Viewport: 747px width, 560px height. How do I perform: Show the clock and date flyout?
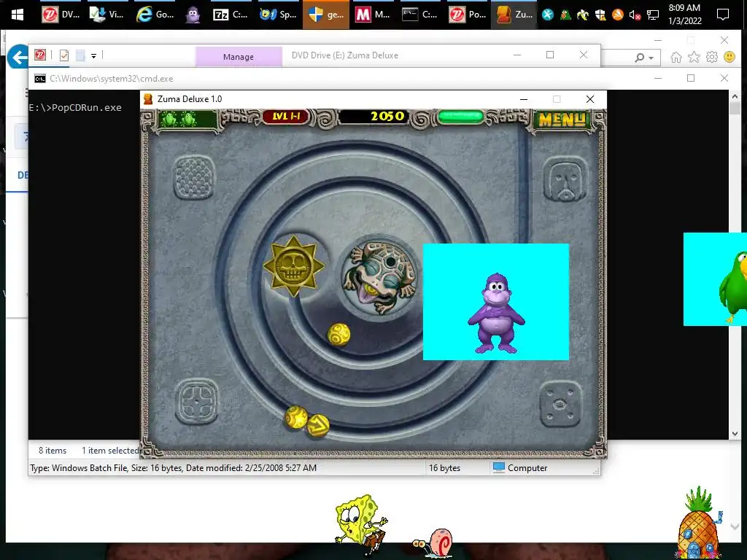coord(684,15)
